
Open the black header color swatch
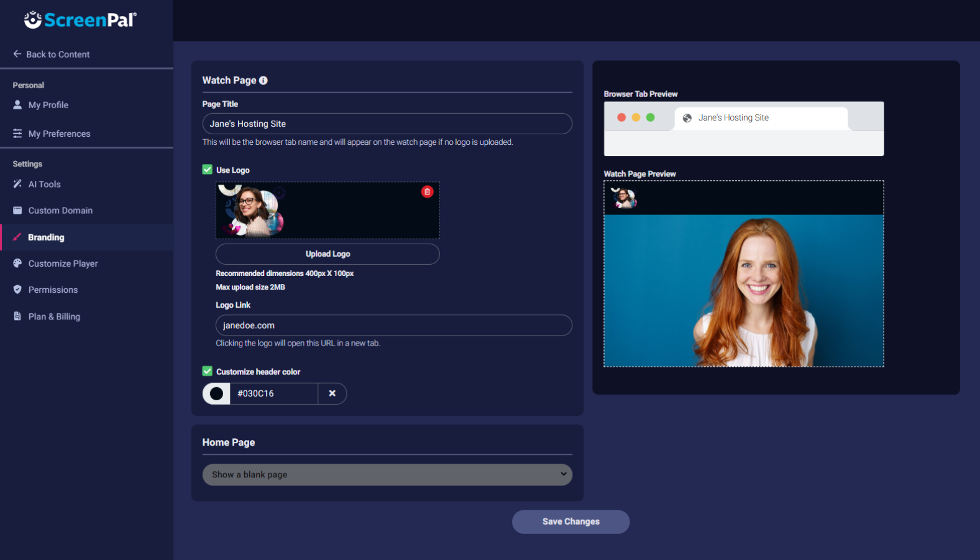coord(216,393)
